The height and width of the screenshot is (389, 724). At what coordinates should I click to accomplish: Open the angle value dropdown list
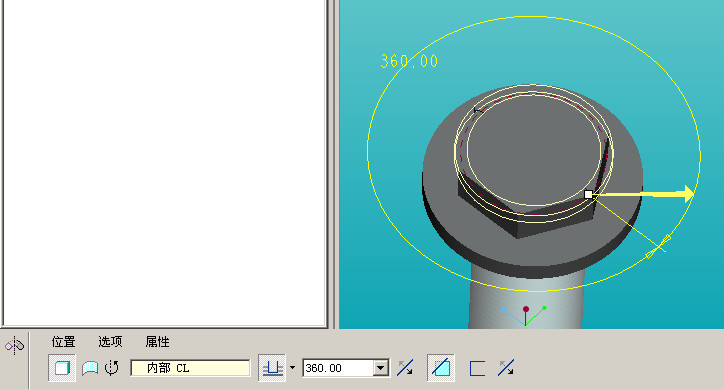tap(380, 368)
